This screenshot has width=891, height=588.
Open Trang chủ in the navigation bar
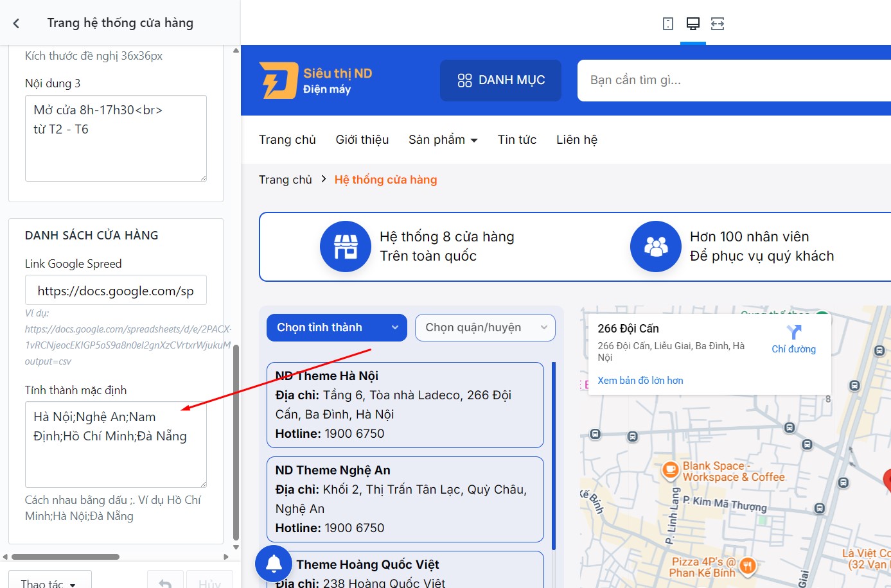pos(287,140)
